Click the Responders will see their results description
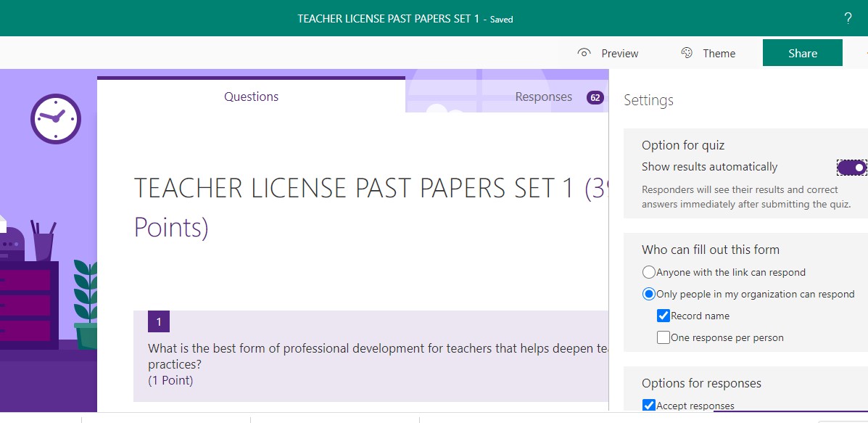Image resolution: width=868 pixels, height=423 pixels. point(746,197)
